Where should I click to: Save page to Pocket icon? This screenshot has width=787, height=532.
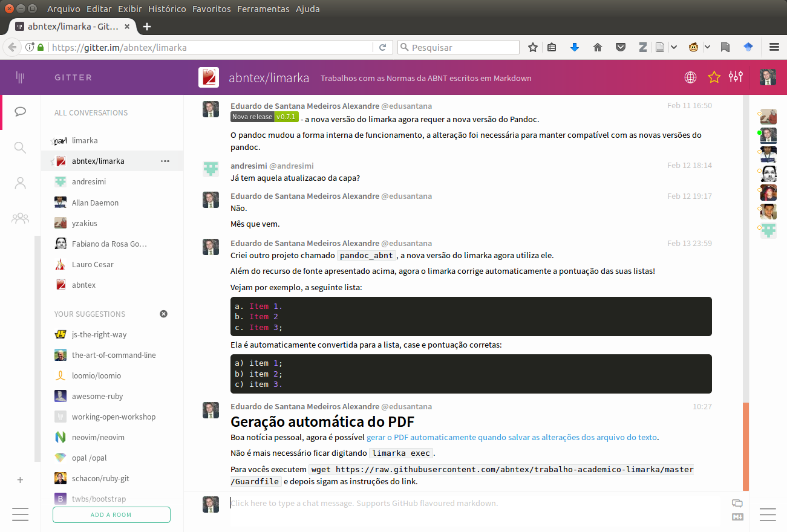click(621, 47)
